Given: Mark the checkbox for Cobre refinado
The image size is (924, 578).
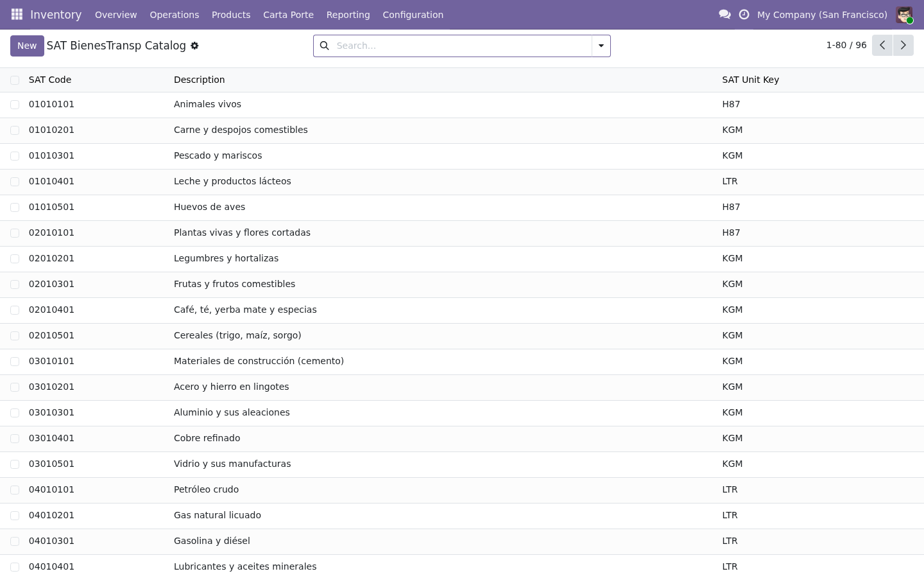Looking at the screenshot, I should click(15, 439).
